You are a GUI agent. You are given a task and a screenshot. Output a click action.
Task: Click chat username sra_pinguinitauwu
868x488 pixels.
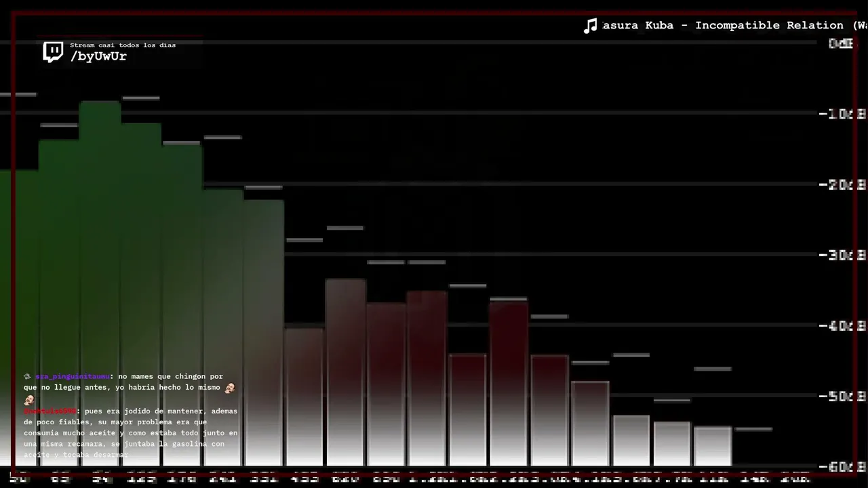73,376
